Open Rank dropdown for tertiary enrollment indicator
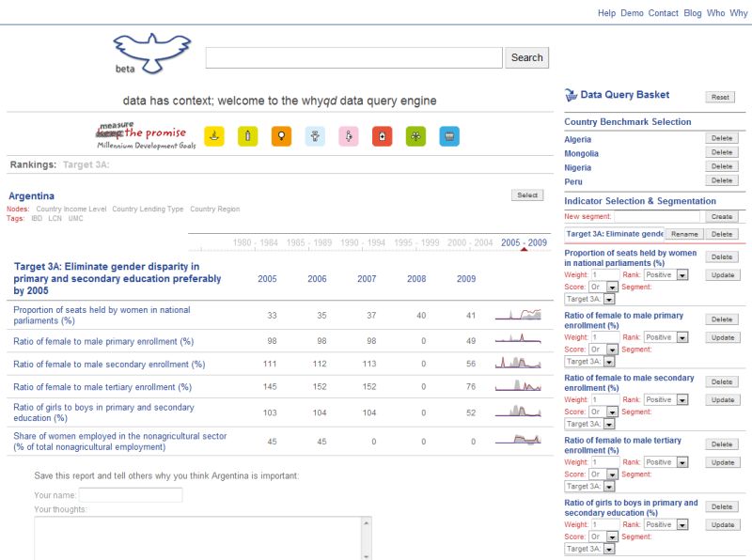The height and width of the screenshot is (560, 752). pyautogui.click(x=666, y=462)
